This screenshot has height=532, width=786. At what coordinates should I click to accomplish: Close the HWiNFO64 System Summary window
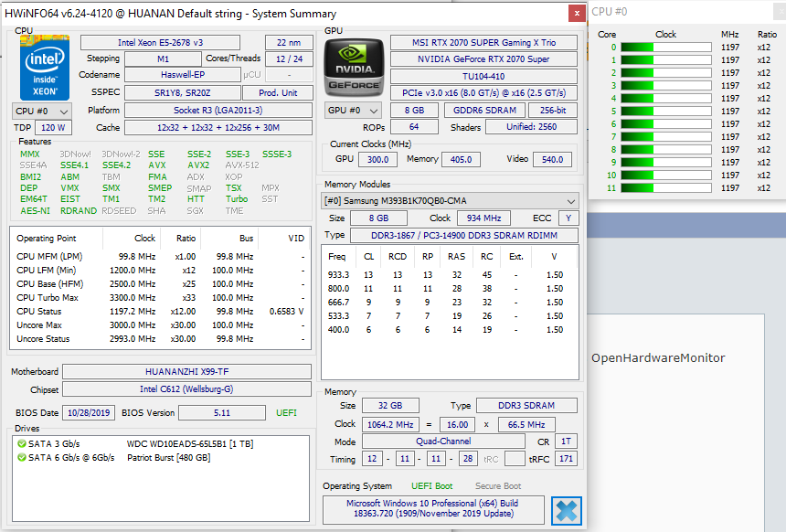click(x=577, y=14)
